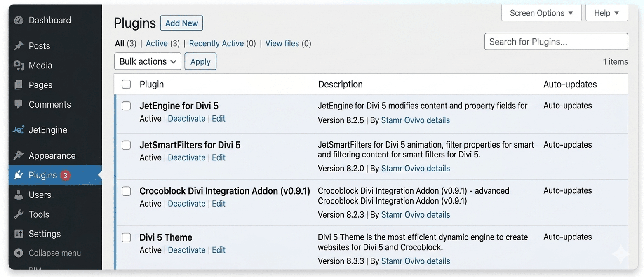
Task: Deactivate Divi 5 Theme plugin
Action: point(186,250)
